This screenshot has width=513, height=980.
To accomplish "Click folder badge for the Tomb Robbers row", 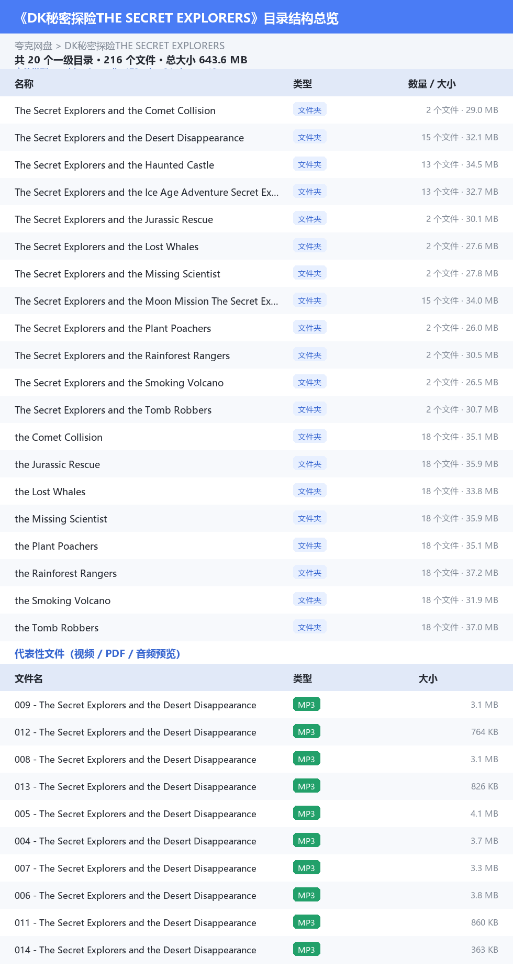I will 310,627.
